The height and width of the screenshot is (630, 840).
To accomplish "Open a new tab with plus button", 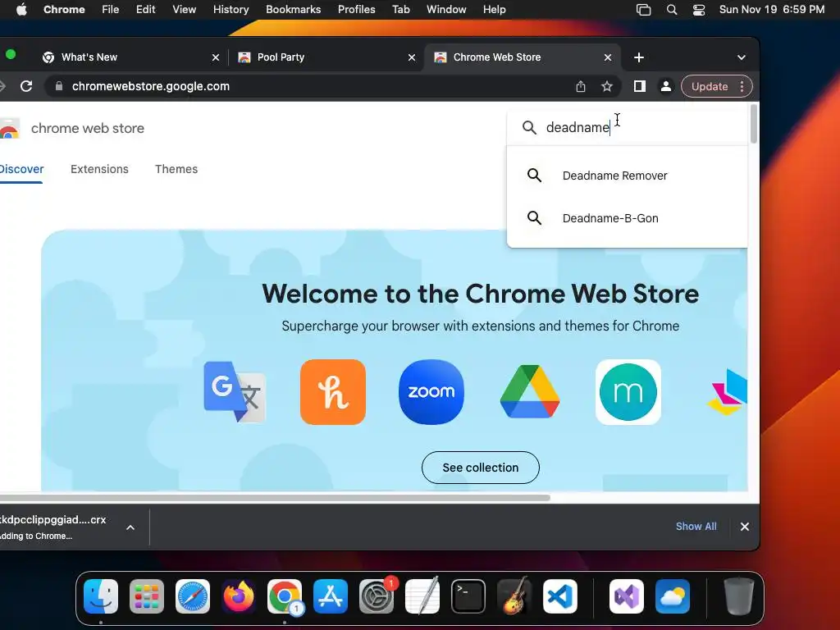I will coord(638,57).
